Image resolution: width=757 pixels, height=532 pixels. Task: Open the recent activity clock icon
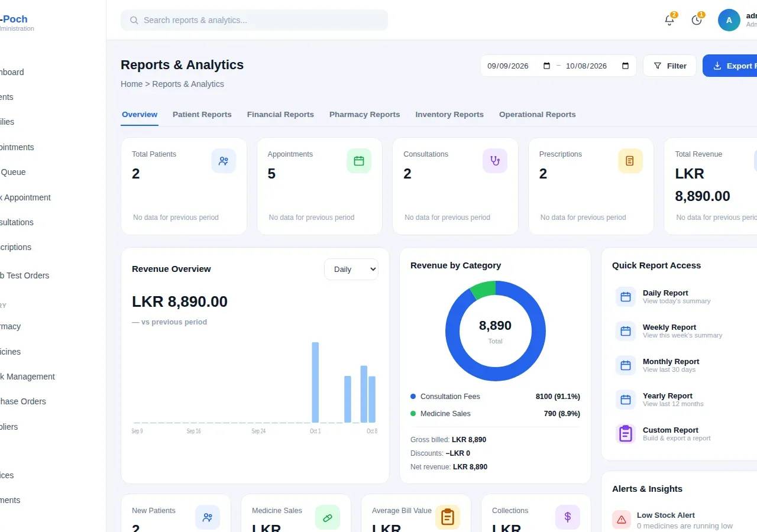coord(697,20)
